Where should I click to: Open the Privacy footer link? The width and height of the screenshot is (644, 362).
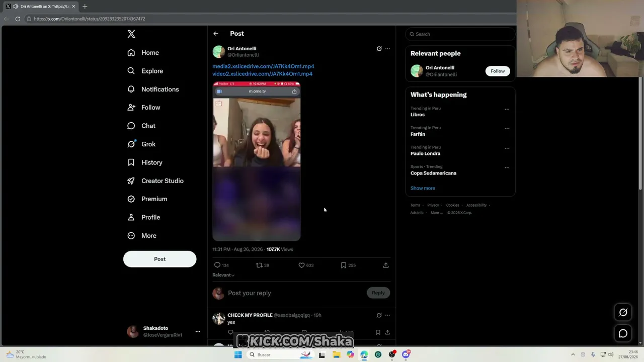[x=433, y=205]
